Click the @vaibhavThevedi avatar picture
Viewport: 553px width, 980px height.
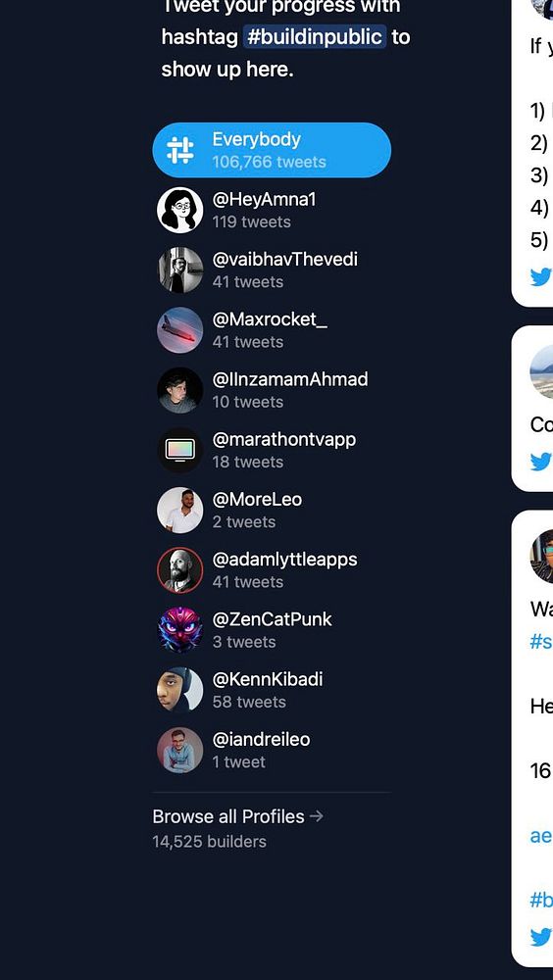(180, 270)
